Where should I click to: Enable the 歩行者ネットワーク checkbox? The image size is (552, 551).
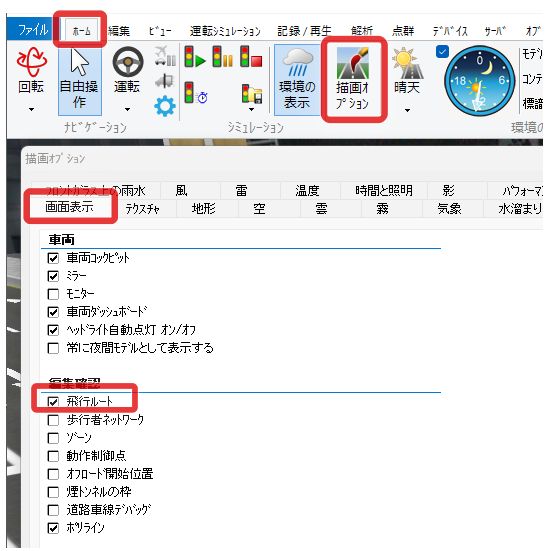[x=53, y=420]
